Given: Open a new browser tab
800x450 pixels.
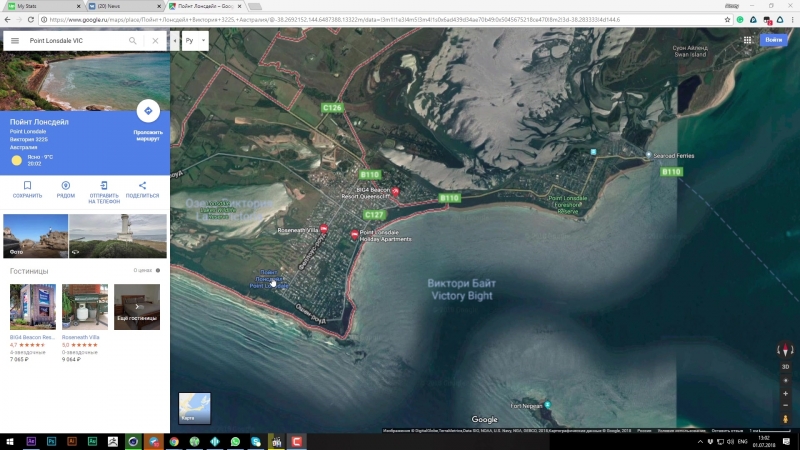Looking at the screenshot, I should [x=255, y=6].
